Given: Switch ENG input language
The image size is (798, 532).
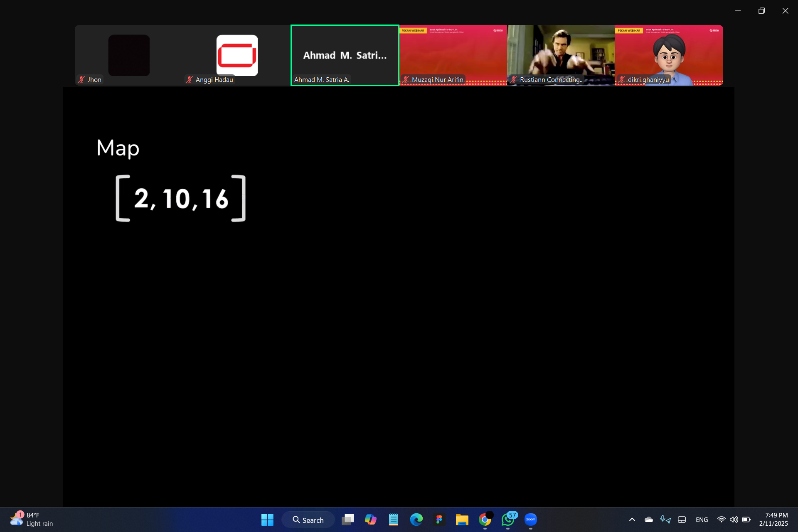Looking at the screenshot, I should [702, 520].
